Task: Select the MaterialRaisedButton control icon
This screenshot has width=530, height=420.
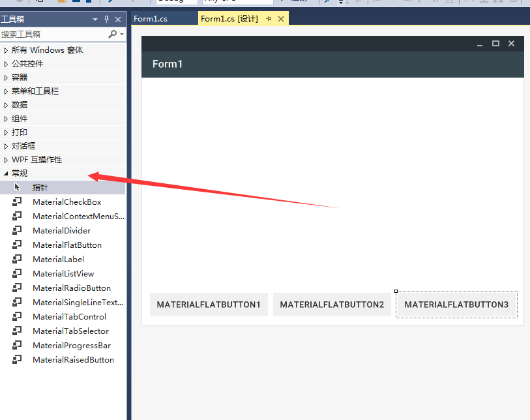Action: (17, 360)
